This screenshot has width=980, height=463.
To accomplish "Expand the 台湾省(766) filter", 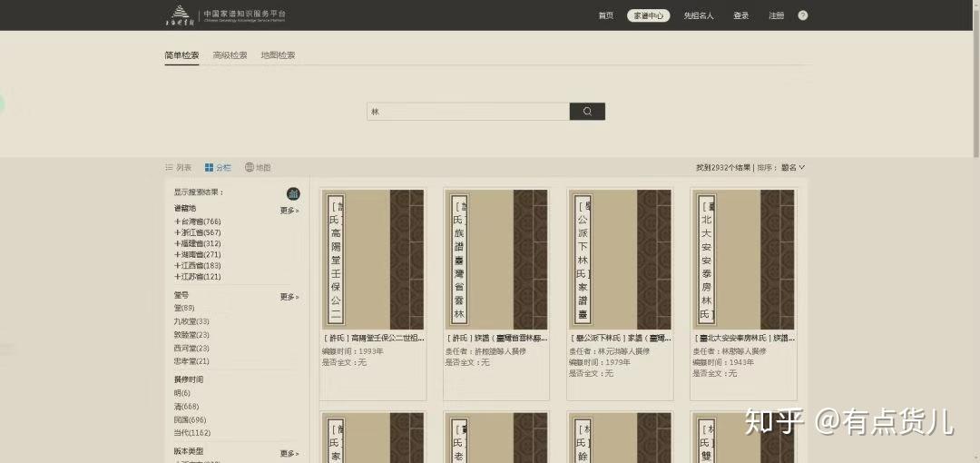I will coord(198,222).
